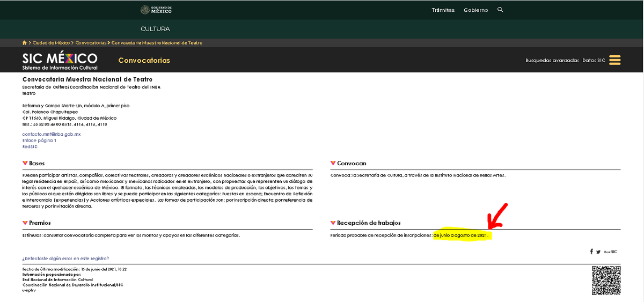Click the Red SIC share icon

click(x=611, y=252)
